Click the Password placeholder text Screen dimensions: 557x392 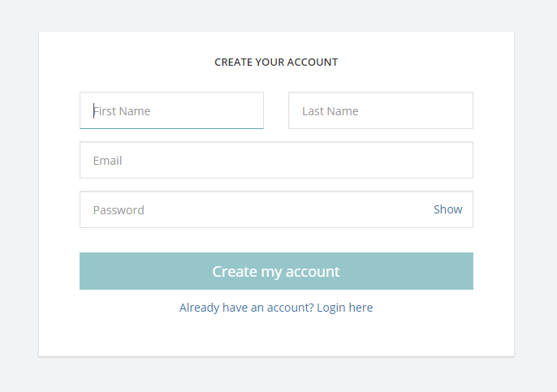click(x=119, y=210)
